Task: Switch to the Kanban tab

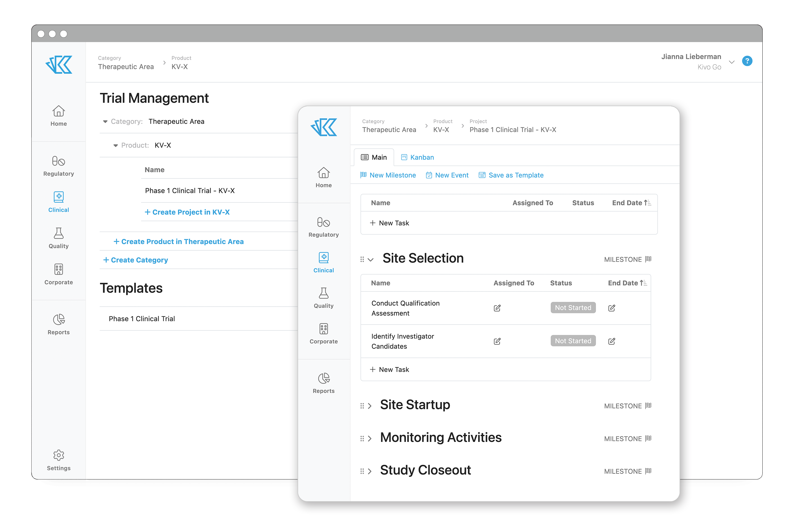Action: pos(417,157)
